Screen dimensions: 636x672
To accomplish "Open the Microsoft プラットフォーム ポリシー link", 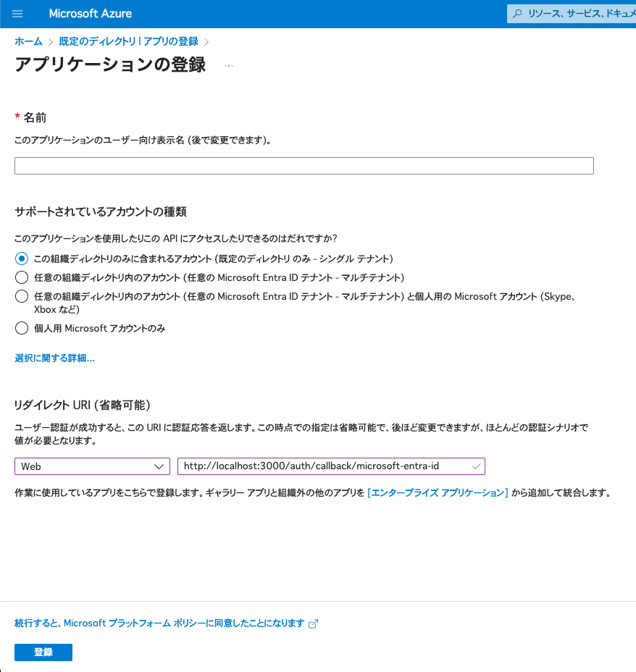I will [x=159, y=623].
